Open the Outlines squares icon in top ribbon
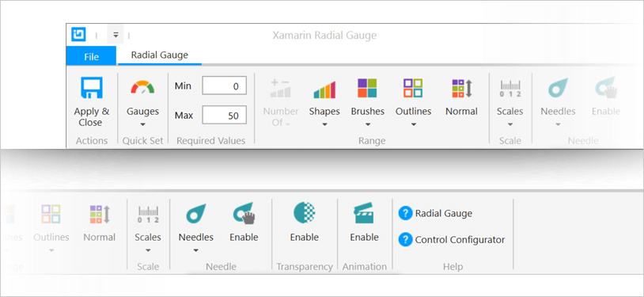The width and height of the screenshot is (644, 297). (x=413, y=88)
